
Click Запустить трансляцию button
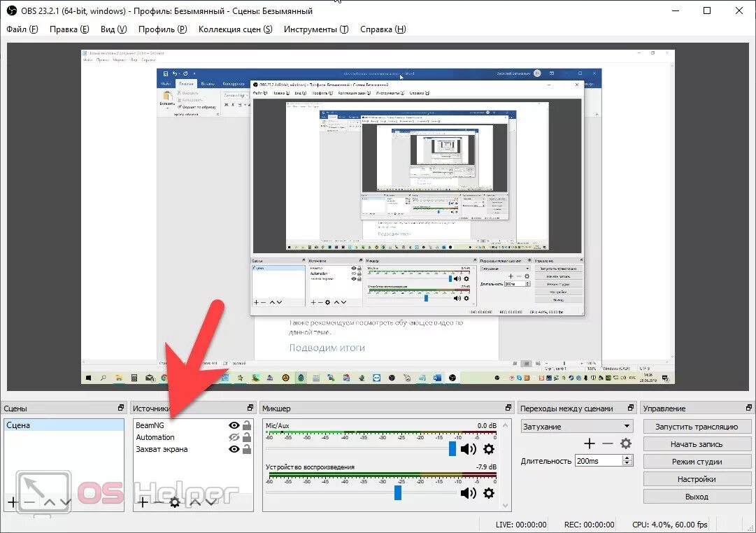[x=697, y=427]
